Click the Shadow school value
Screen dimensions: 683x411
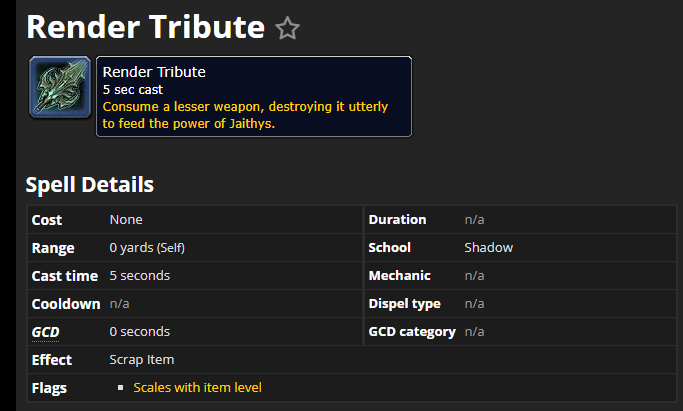click(489, 248)
